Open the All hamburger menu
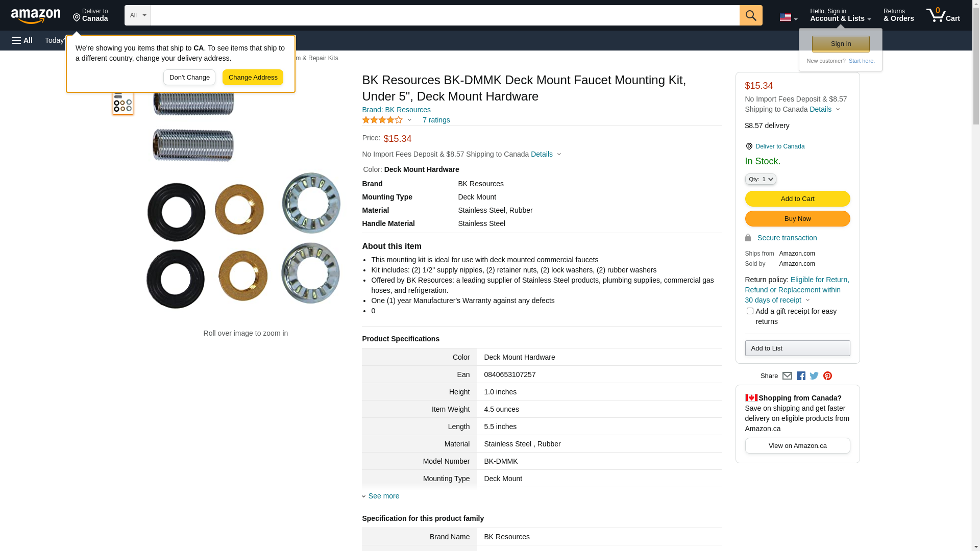Screen dimensions: 980x551 point(22,40)
